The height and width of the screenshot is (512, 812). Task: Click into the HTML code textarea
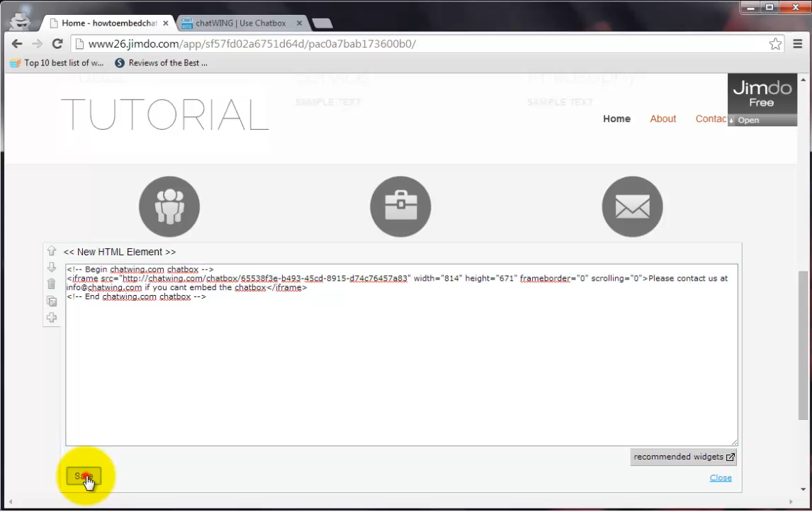(x=401, y=355)
